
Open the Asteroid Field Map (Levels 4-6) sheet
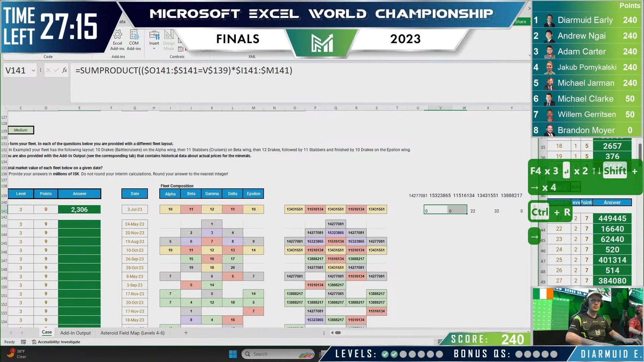(132, 333)
